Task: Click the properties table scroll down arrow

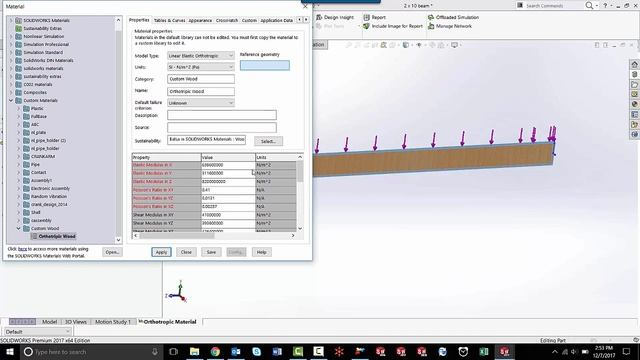Action: tap(300, 229)
